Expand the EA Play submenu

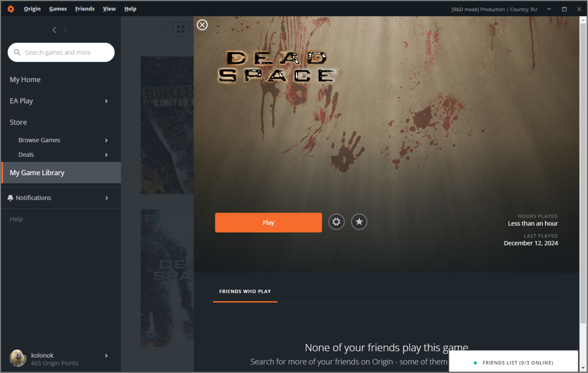[x=106, y=101]
